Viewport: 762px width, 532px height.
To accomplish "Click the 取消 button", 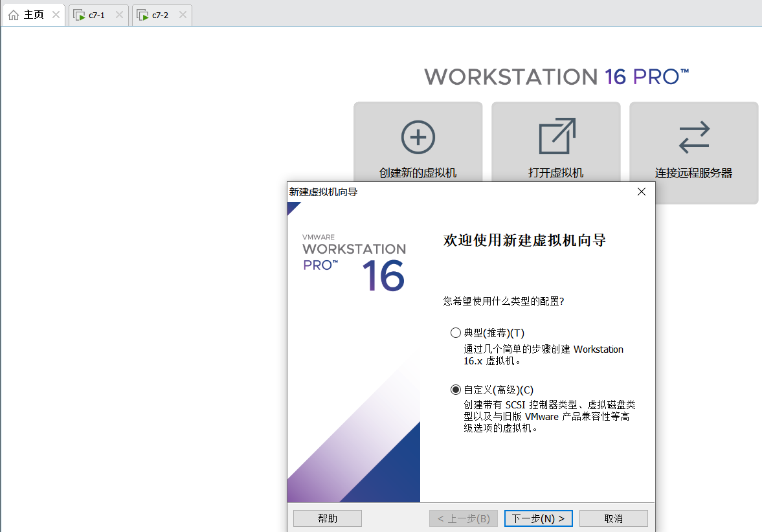I will click(x=613, y=518).
